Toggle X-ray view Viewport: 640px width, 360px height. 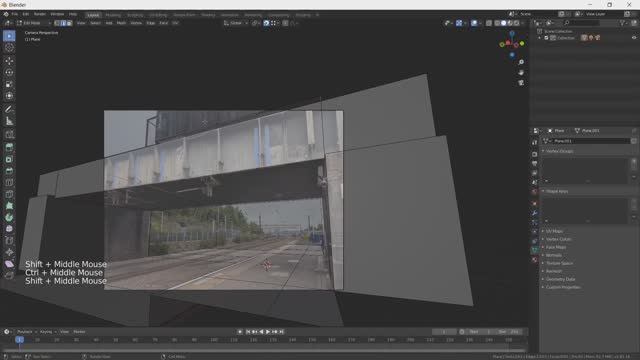point(489,23)
